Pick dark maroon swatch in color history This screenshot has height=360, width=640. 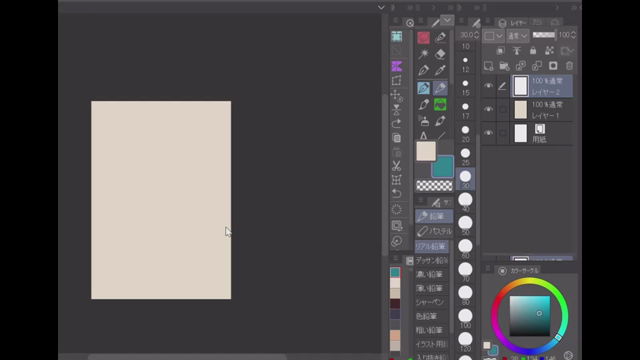click(x=395, y=303)
